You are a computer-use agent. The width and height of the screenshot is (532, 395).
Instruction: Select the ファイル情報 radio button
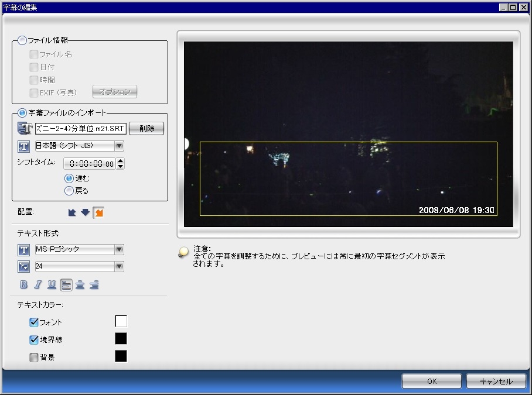click(23, 40)
